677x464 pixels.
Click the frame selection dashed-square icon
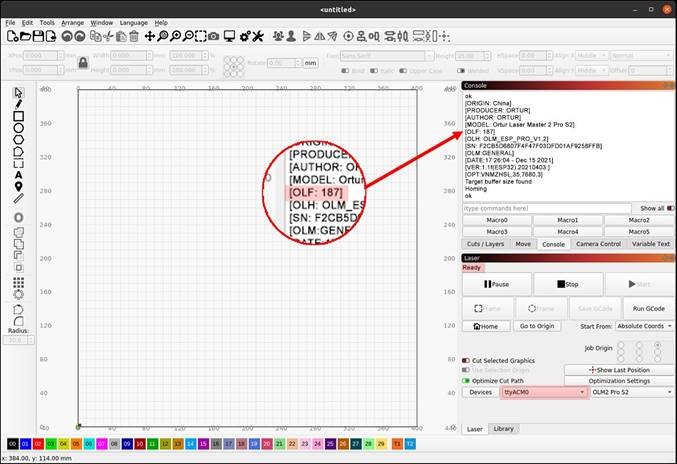201,37
